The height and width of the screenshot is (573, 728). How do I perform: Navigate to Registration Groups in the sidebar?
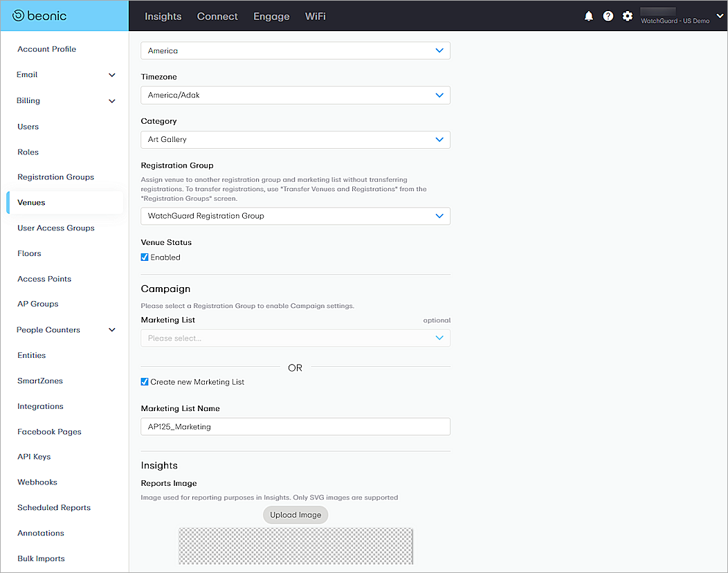[55, 176]
